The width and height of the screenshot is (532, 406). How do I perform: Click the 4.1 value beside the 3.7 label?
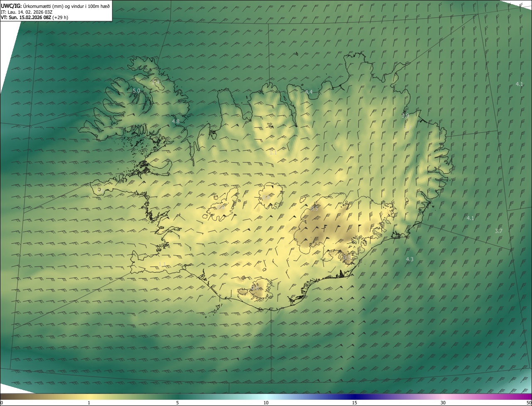pyautogui.click(x=470, y=218)
